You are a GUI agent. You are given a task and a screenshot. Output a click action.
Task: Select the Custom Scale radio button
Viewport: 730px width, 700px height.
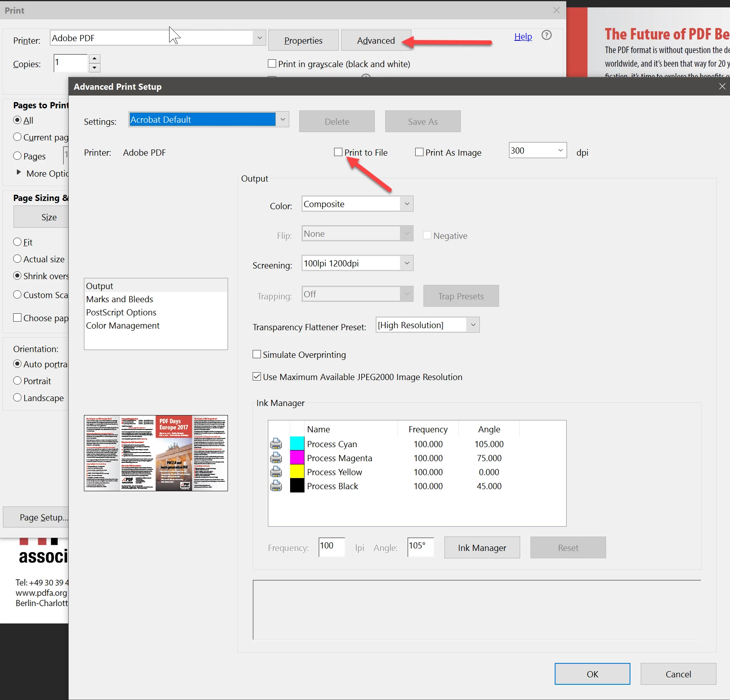(x=17, y=294)
